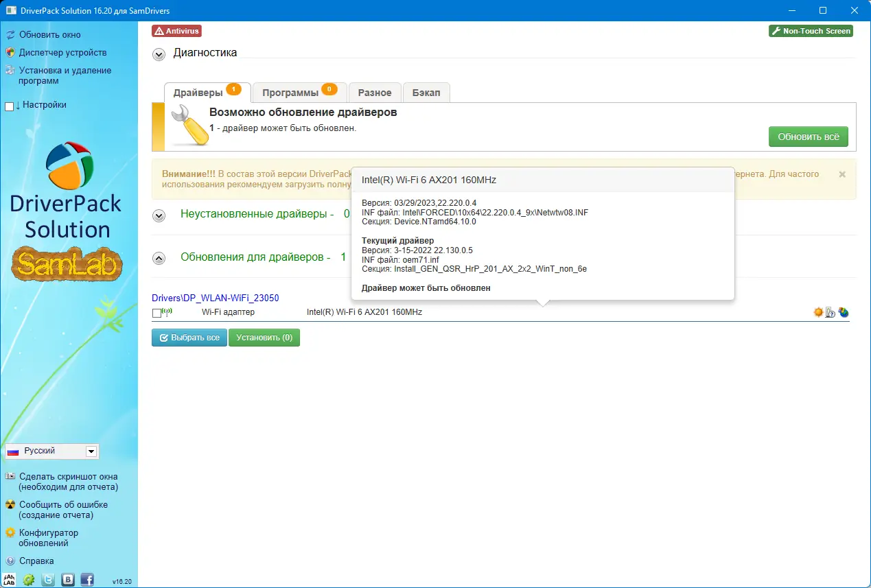
Task: Click the red Antivirus badge
Action: (x=177, y=31)
